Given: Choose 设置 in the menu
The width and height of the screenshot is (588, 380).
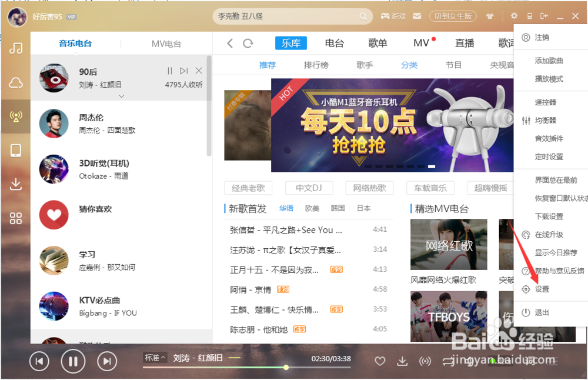Looking at the screenshot, I should [542, 289].
